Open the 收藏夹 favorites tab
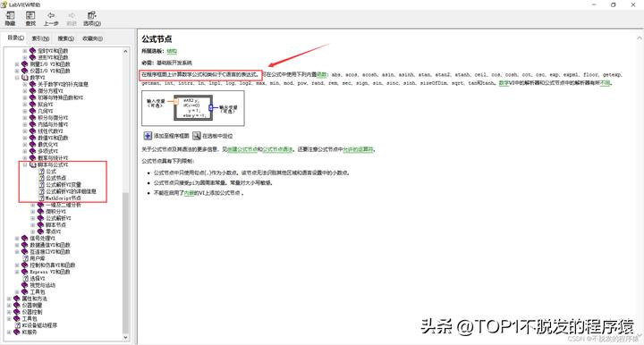This screenshot has width=644, height=345. coord(92,38)
